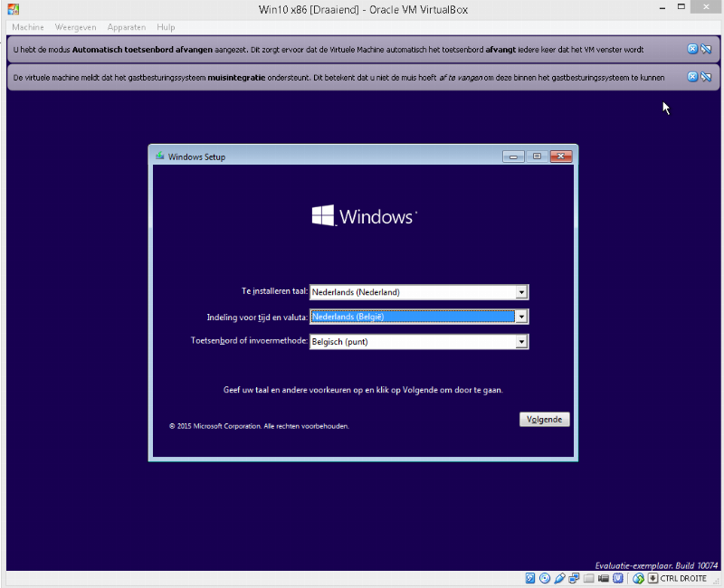Open the Hulp menu
Image resolution: width=724 pixels, height=588 pixels.
tap(166, 27)
